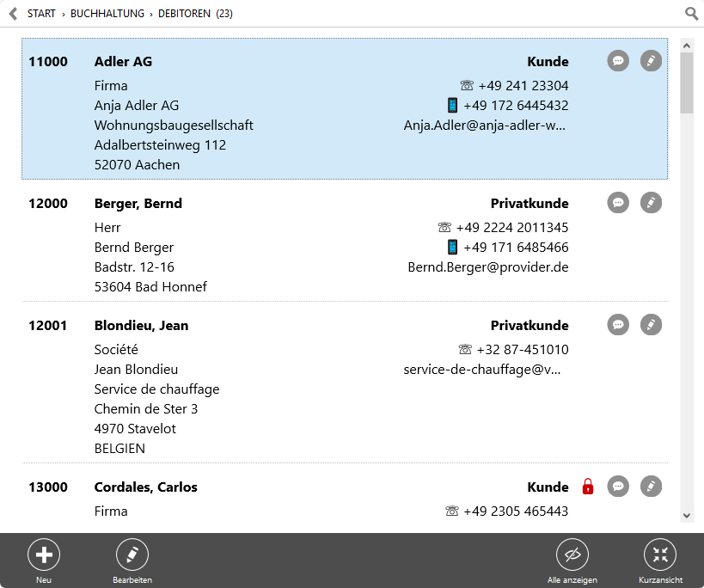Click the red lock on Cordales, Carlos
This screenshot has height=588, width=704.
tap(588, 487)
